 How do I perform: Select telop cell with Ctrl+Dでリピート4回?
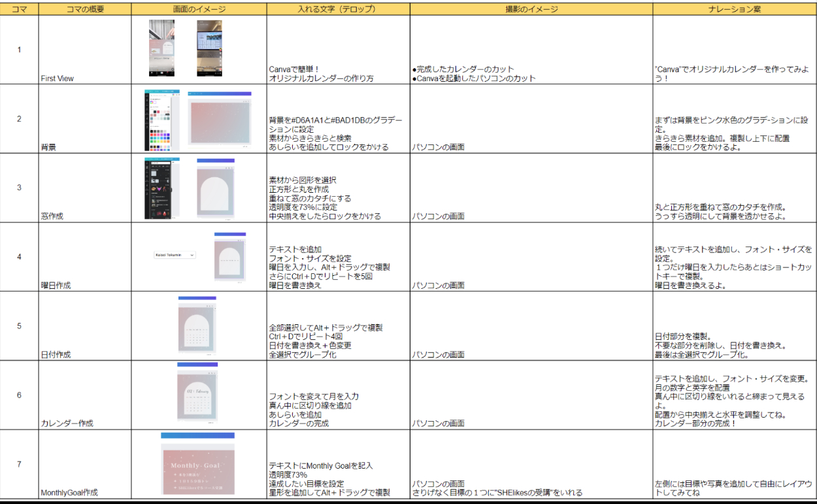point(338,326)
